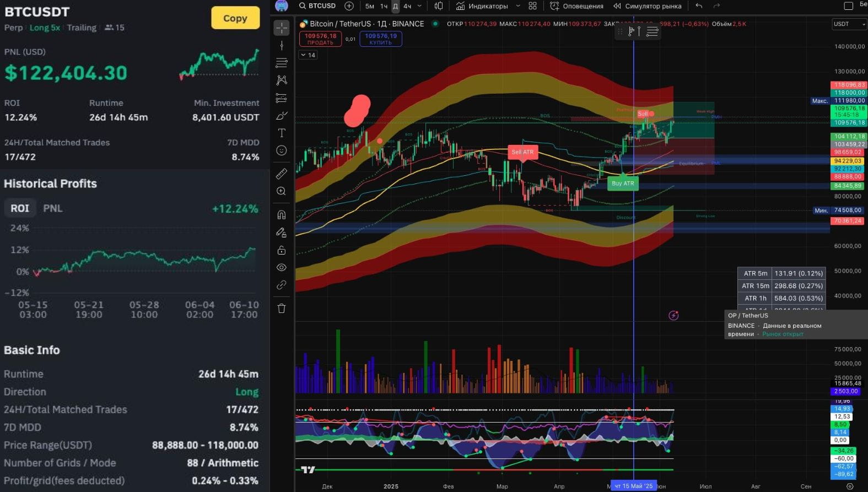Viewport: 868px width, 492px height.
Task: Select the ruler measure tool
Action: [282, 174]
